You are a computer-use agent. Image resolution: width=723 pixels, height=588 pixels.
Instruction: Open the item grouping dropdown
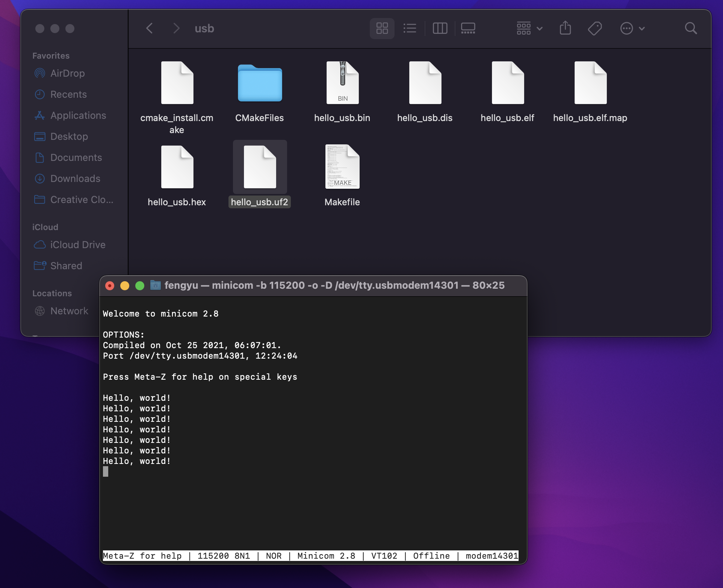pyautogui.click(x=529, y=28)
